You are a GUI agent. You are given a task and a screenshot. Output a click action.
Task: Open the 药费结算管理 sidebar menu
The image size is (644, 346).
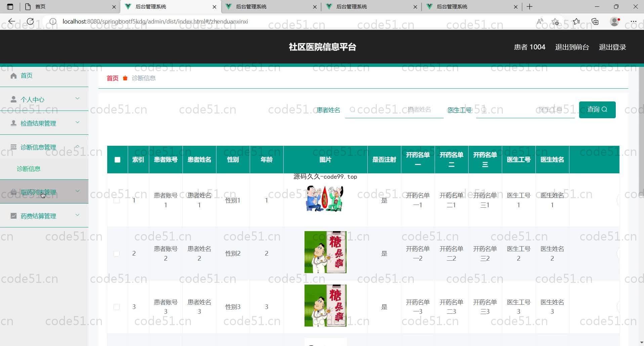click(x=44, y=216)
